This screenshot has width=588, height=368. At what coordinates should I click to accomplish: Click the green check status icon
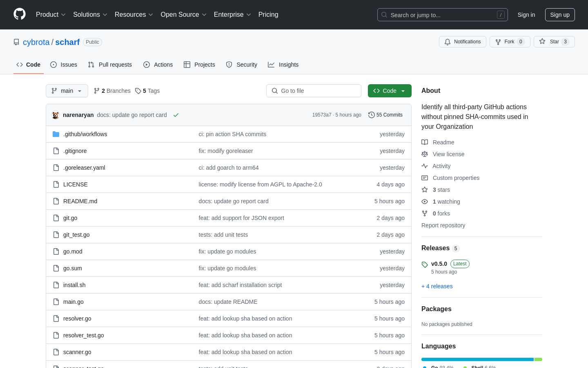[176, 115]
